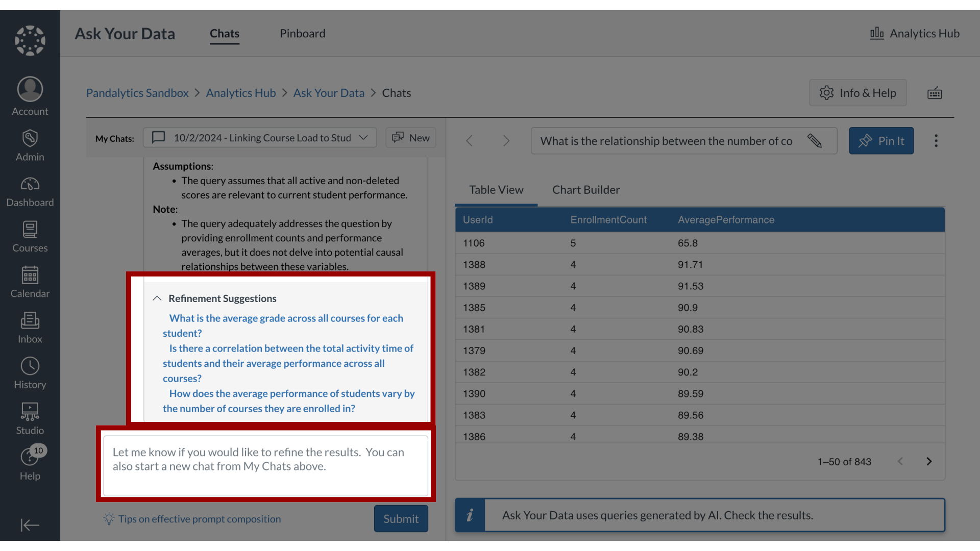Viewport: 980px width, 551px height.
Task: Click the forward navigation arrow
Action: [x=505, y=141]
